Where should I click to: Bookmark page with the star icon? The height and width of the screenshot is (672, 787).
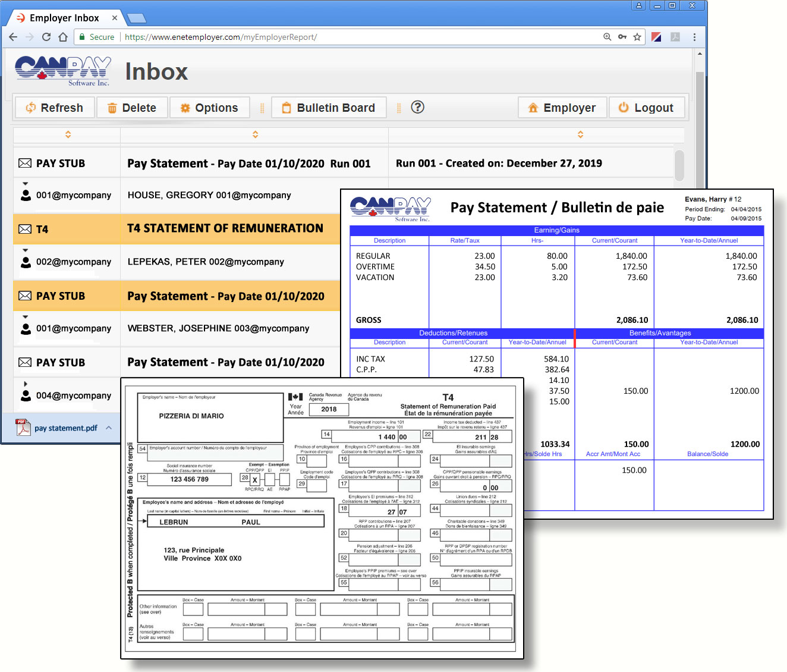click(637, 37)
